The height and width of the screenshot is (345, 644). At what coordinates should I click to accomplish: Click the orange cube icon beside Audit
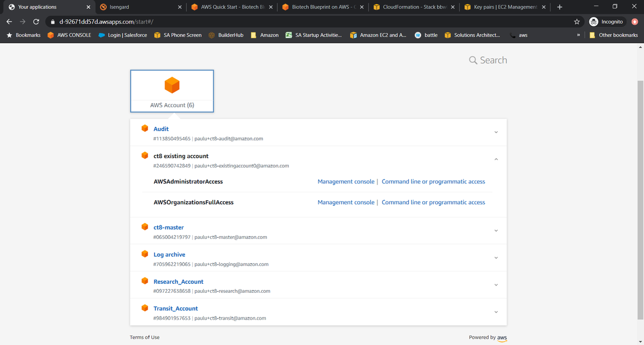145,128
